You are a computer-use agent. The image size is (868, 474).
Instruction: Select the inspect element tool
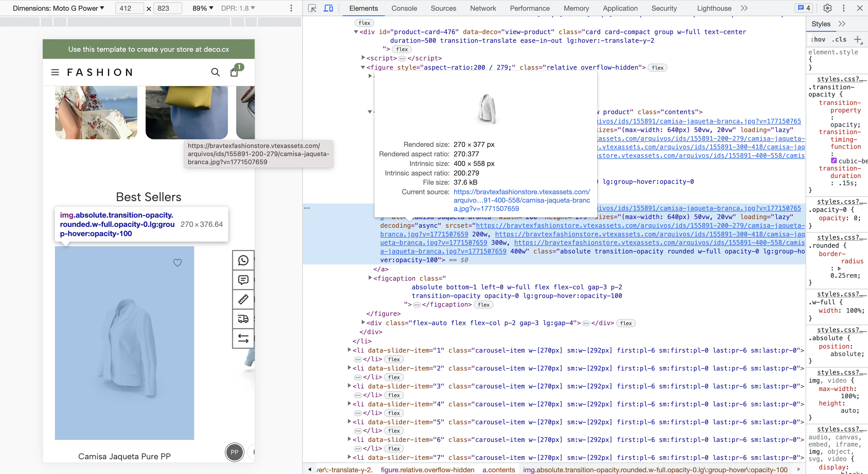312,8
